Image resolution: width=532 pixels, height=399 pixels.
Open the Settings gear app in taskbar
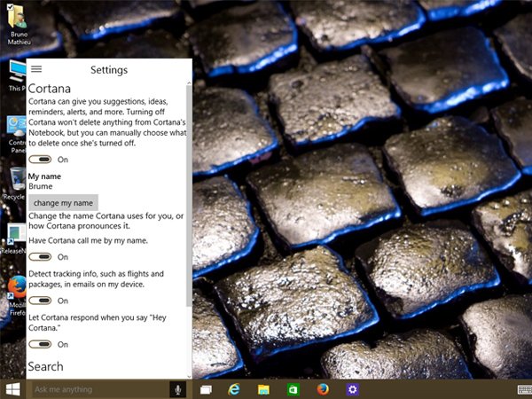(x=353, y=389)
